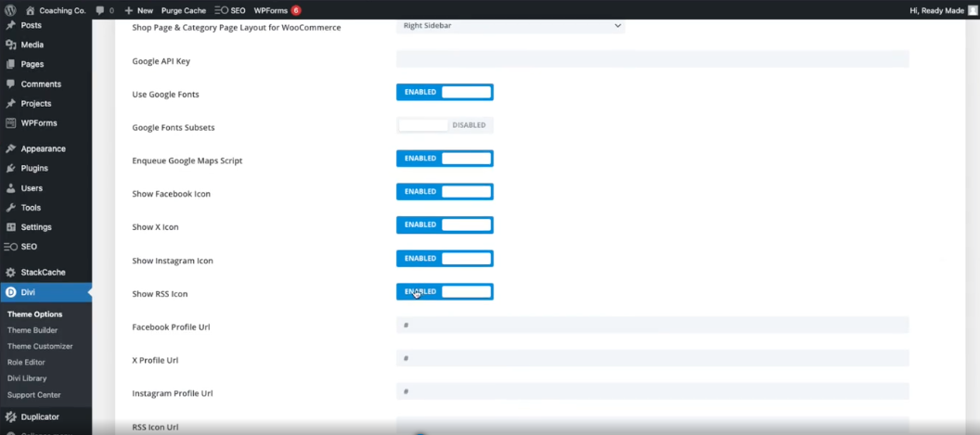Click the plus icon next to New
The width and height of the screenshot is (980, 435).
tap(129, 10)
